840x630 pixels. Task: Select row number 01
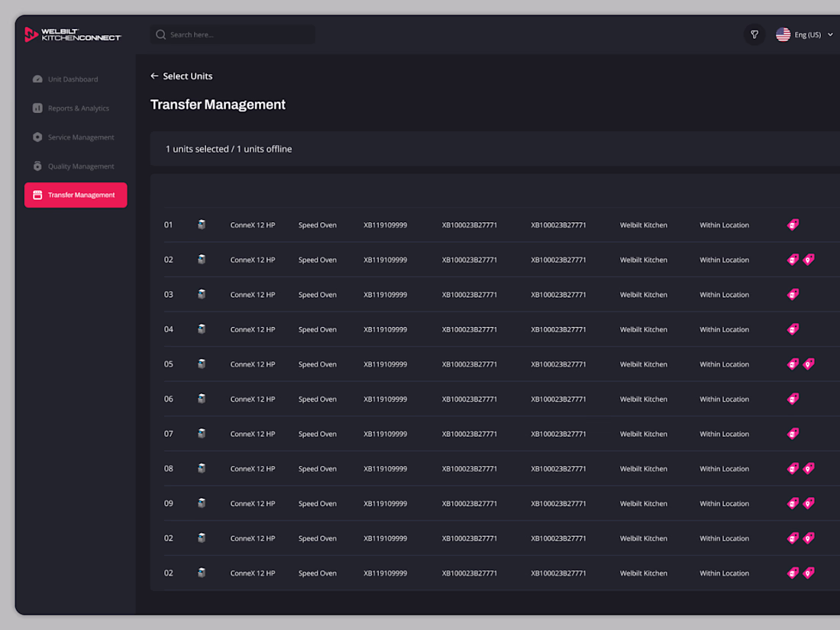[x=168, y=225]
